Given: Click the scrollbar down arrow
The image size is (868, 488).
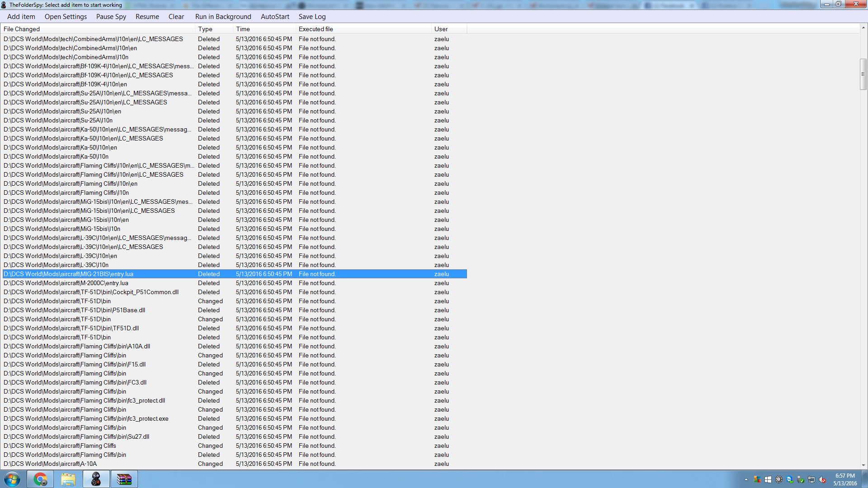Looking at the screenshot, I should 863,465.
